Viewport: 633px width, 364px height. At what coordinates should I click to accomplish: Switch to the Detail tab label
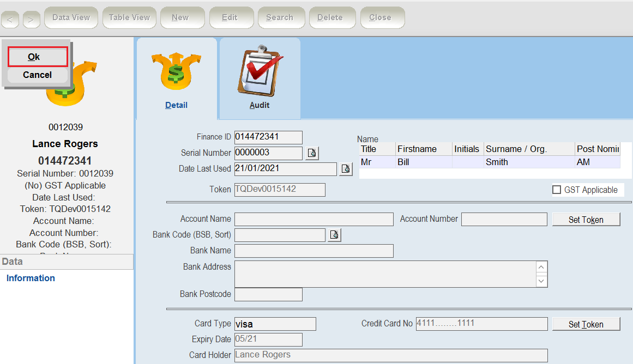tap(177, 105)
